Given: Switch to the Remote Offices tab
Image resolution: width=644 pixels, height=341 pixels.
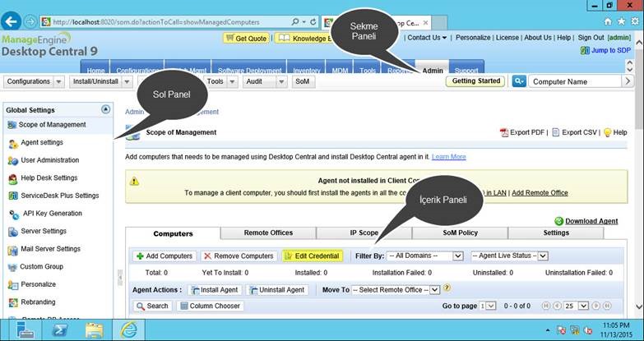Looking at the screenshot, I should coord(268,233).
